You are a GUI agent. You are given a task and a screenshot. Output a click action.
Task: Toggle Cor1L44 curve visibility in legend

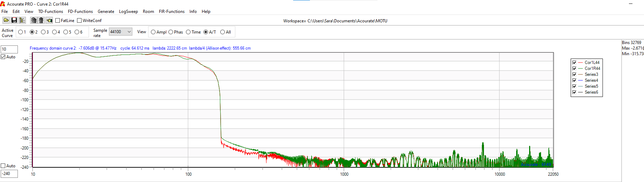tap(574, 63)
